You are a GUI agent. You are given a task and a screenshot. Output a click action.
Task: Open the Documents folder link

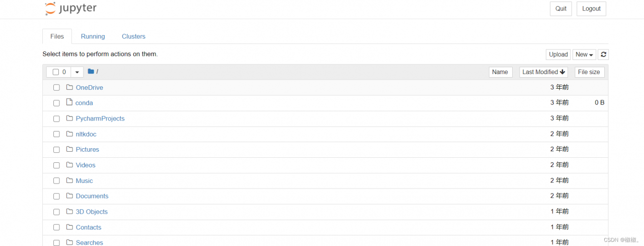[92, 196]
